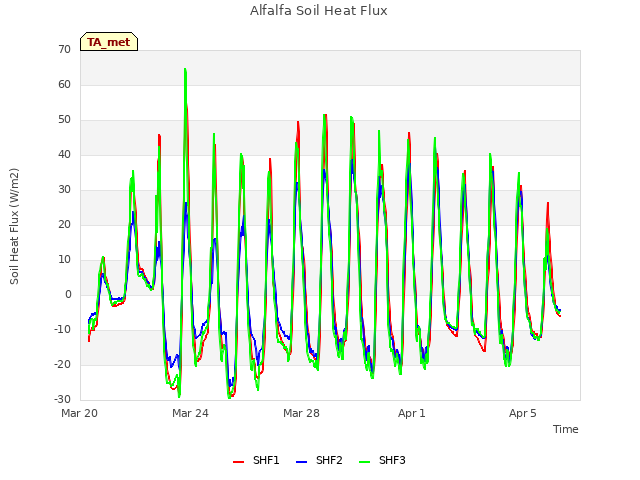Click the 40 y-axis tick label
The height and width of the screenshot is (480, 640).
[64, 154]
